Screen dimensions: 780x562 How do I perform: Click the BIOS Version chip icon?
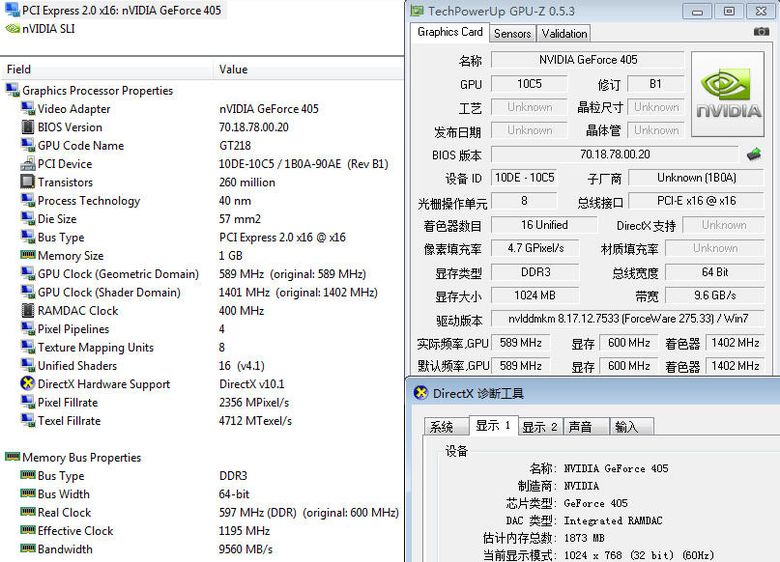[28, 127]
